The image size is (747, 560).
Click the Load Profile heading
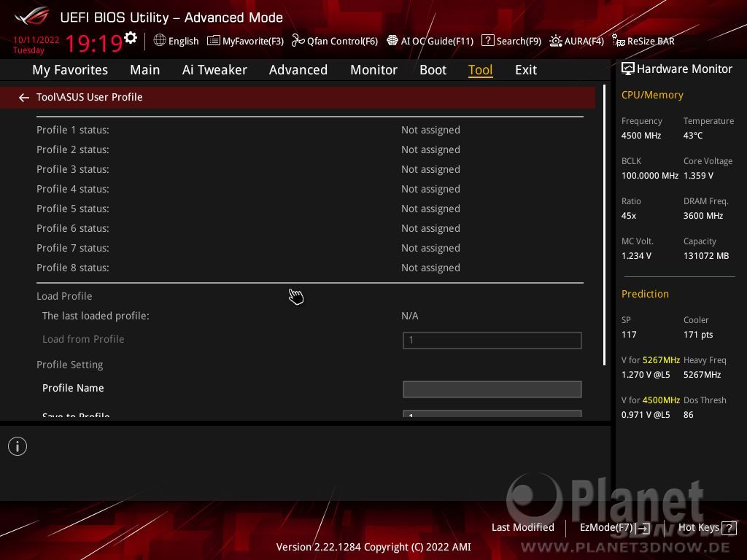[64, 296]
